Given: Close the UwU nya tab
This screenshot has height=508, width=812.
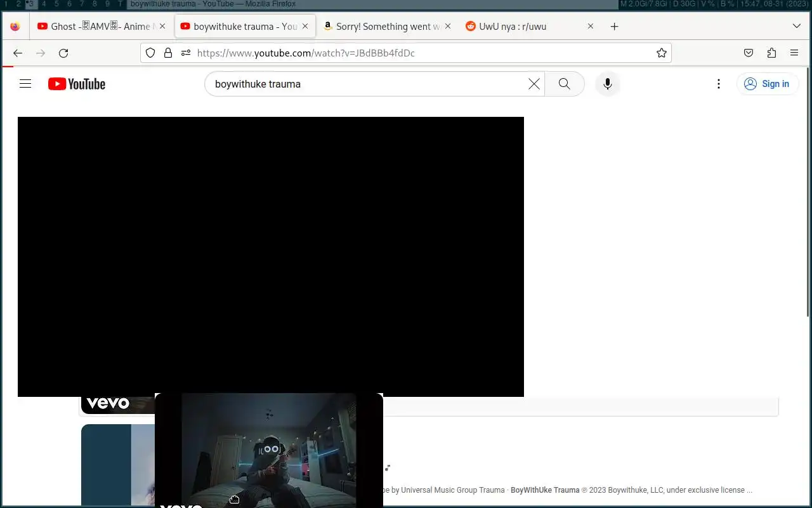Looking at the screenshot, I should [591, 26].
